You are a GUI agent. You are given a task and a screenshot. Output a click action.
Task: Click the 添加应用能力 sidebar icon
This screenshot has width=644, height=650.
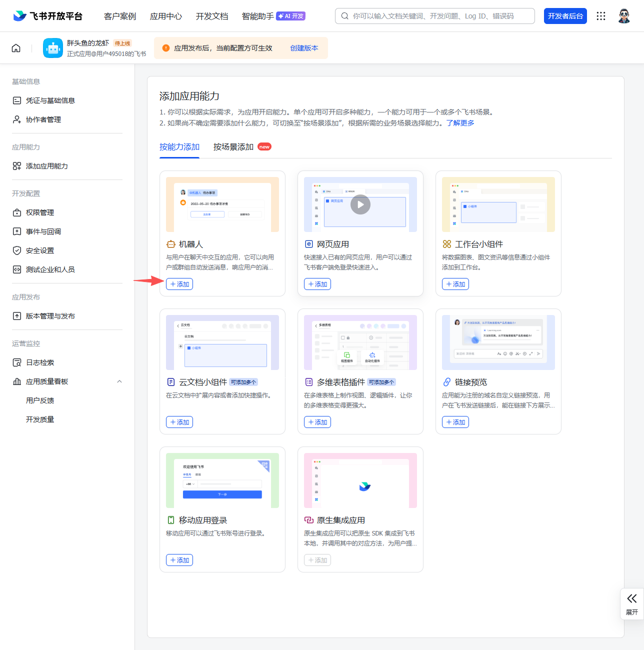click(x=17, y=166)
